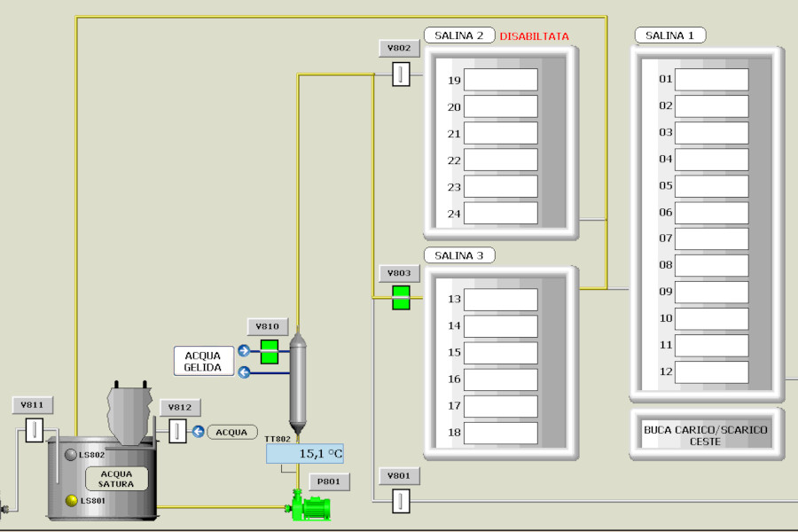
Task: Select position 14 field in Salina 3
Action: [x=501, y=326]
